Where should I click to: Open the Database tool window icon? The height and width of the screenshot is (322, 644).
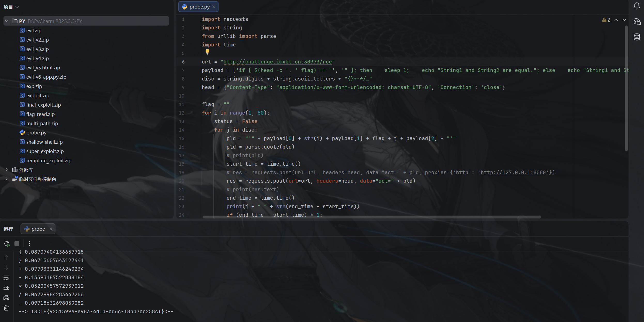(637, 37)
